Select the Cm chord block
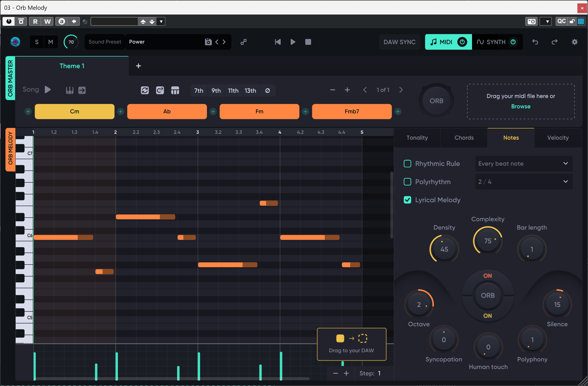588x386 pixels. (74, 111)
